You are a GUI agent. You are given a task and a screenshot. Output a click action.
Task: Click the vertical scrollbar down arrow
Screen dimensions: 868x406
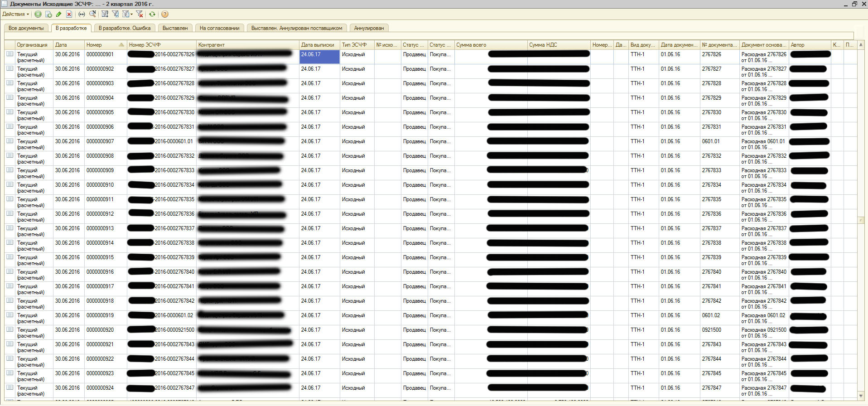point(861,396)
